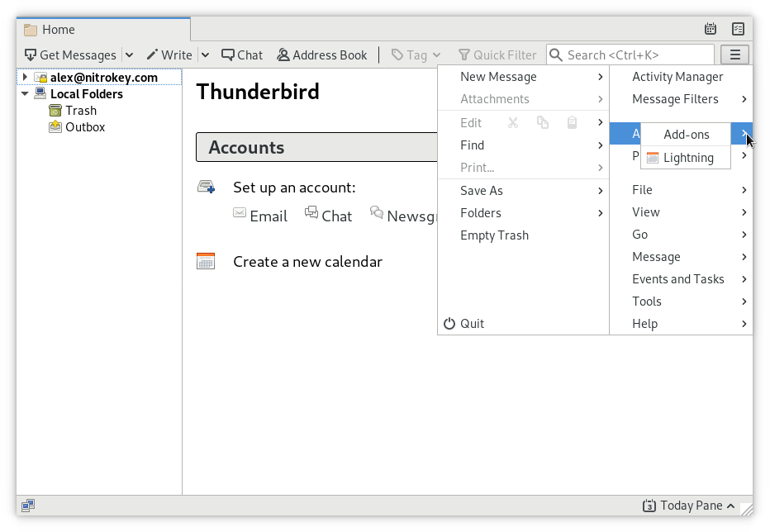Open the Write dropdown arrow

[x=205, y=55]
